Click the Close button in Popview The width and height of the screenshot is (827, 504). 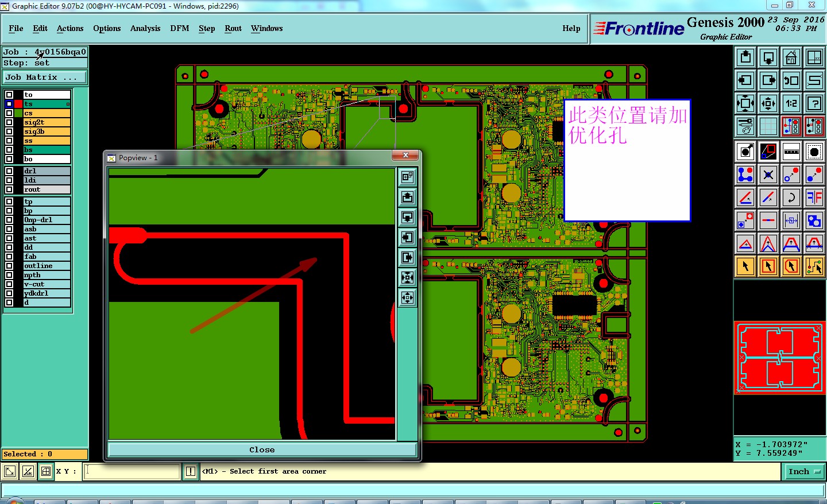pyautogui.click(x=262, y=449)
